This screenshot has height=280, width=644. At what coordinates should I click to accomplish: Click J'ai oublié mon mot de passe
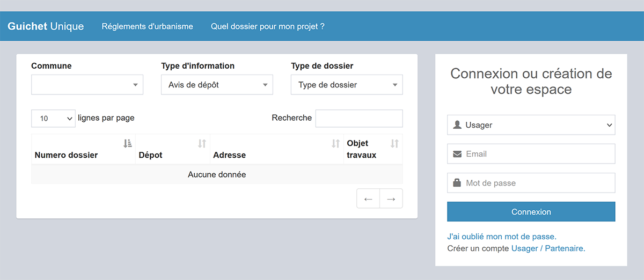tap(502, 236)
